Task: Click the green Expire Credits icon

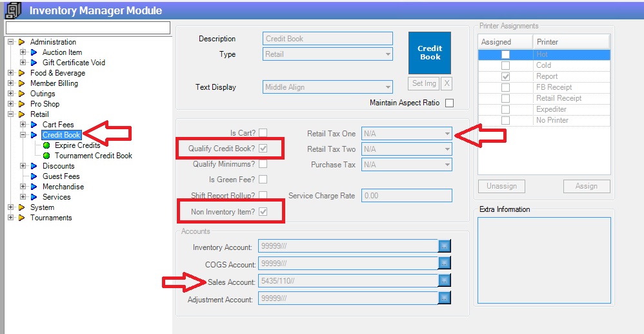Action: click(47, 145)
